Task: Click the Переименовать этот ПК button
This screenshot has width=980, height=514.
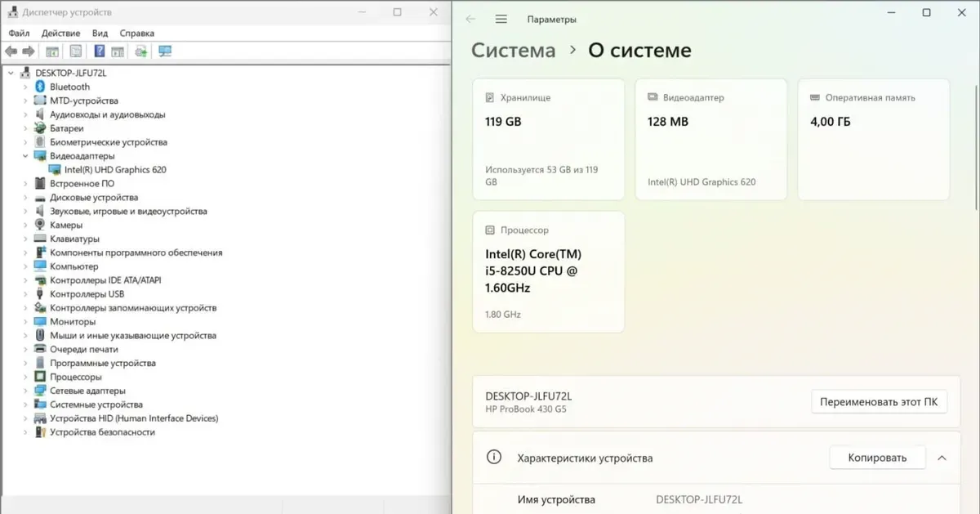Action: [x=879, y=402]
